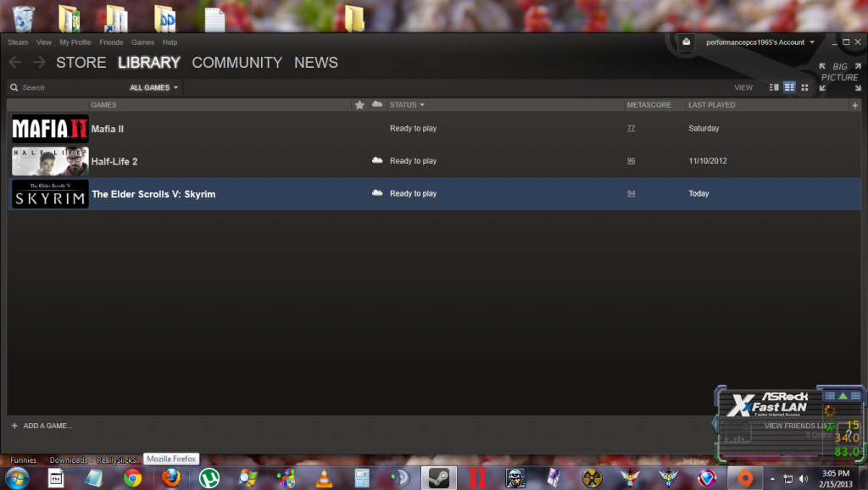The height and width of the screenshot is (490, 868).
Task: Open uTorrent from taskbar
Action: coord(209,478)
